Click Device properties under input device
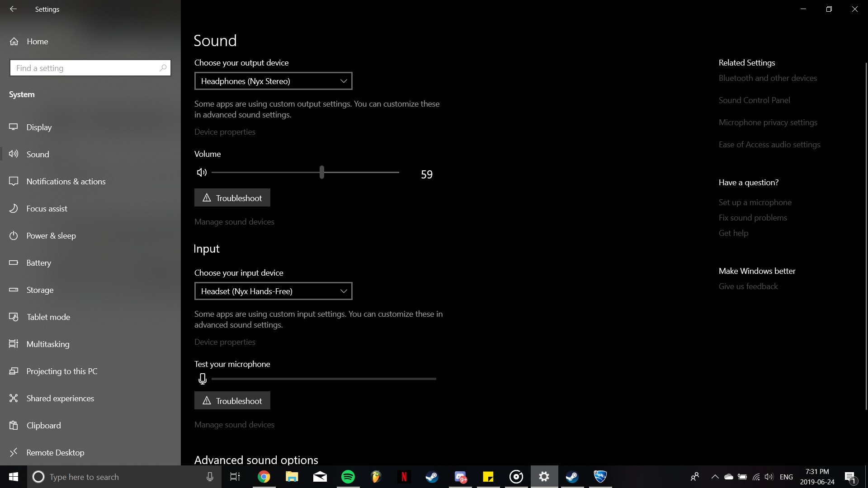 (225, 342)
